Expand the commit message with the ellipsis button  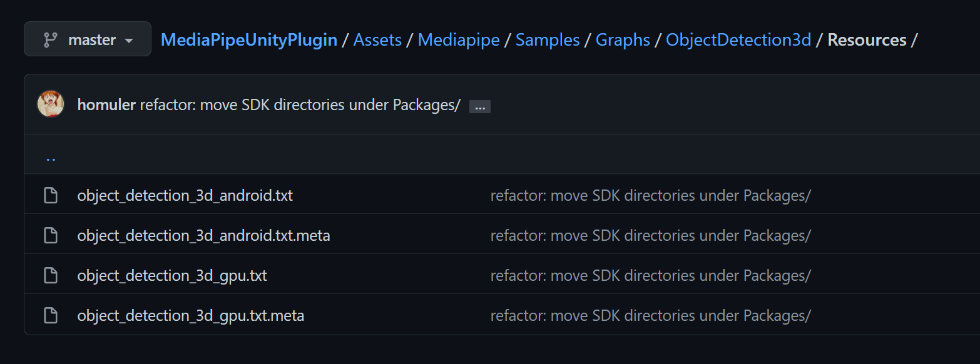tap(480, 106)
